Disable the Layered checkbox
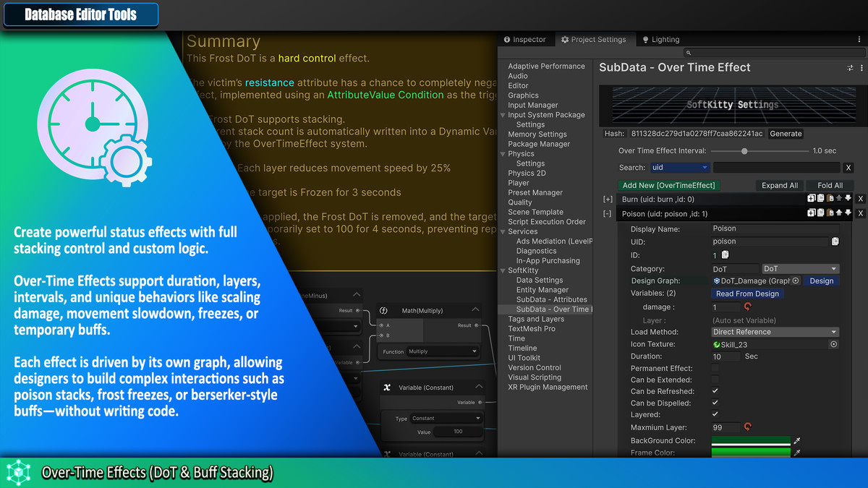The image size is (868, 488). [x=716, y=414]
